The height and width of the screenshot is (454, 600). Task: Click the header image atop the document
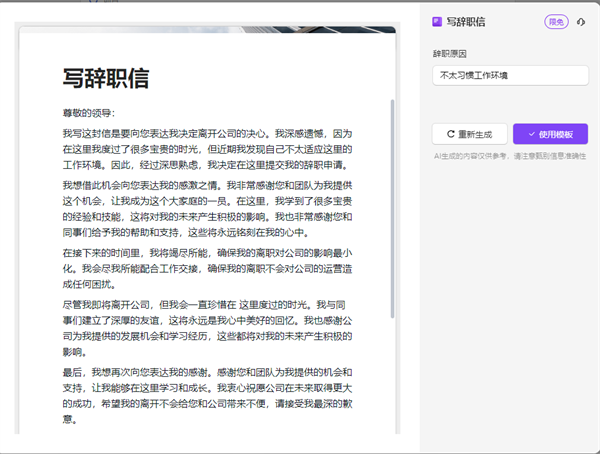[x=210, y=29]
